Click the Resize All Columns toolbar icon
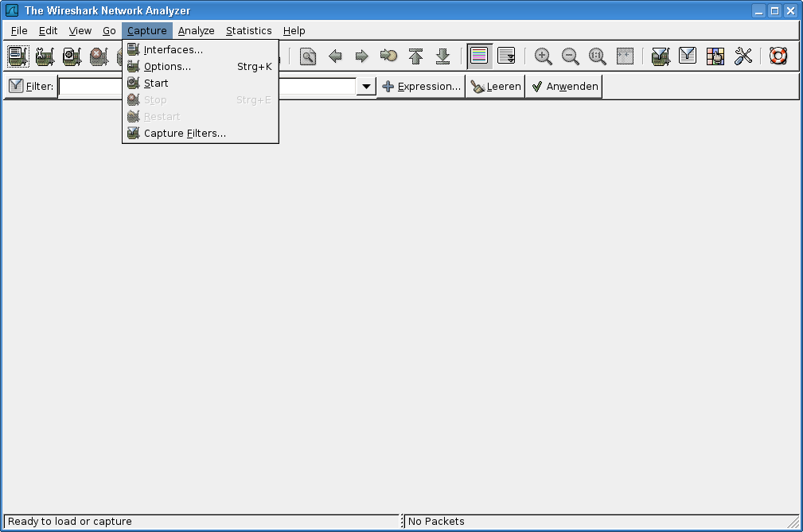The image size is (803, 532). coord(625,56)
